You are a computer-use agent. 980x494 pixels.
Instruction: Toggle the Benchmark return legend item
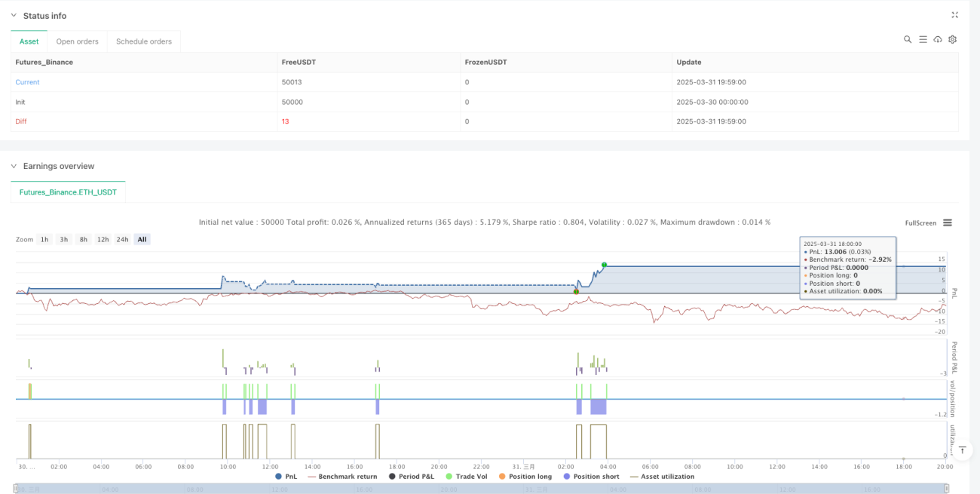coord(342,477)
